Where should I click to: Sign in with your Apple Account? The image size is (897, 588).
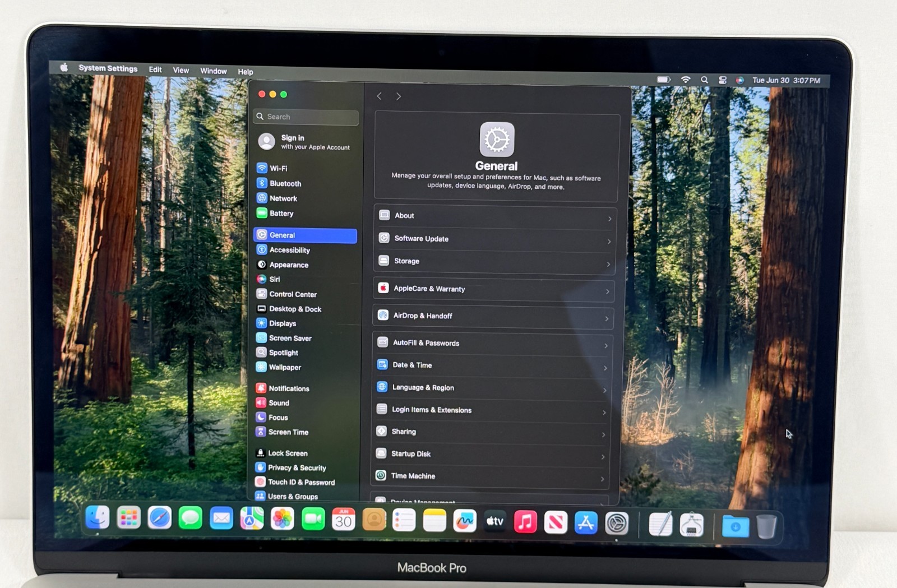coord(306,142)
